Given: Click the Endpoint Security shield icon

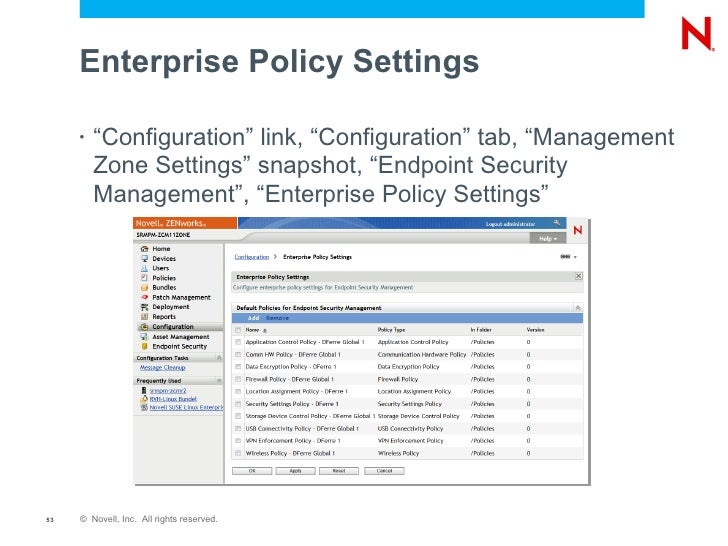Looking at the screenshot, I should 144,346.
